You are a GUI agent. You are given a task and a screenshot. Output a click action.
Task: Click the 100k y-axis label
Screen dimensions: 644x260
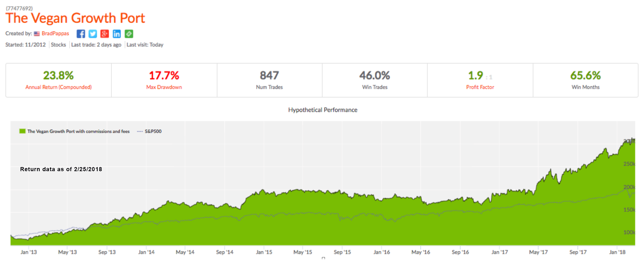click(x=629, y=233)
